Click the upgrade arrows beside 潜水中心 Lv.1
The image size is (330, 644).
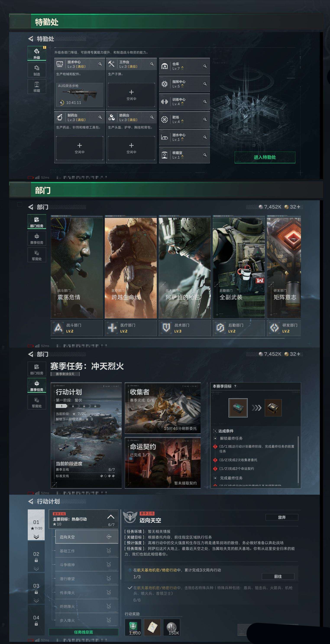coord(182,139)
